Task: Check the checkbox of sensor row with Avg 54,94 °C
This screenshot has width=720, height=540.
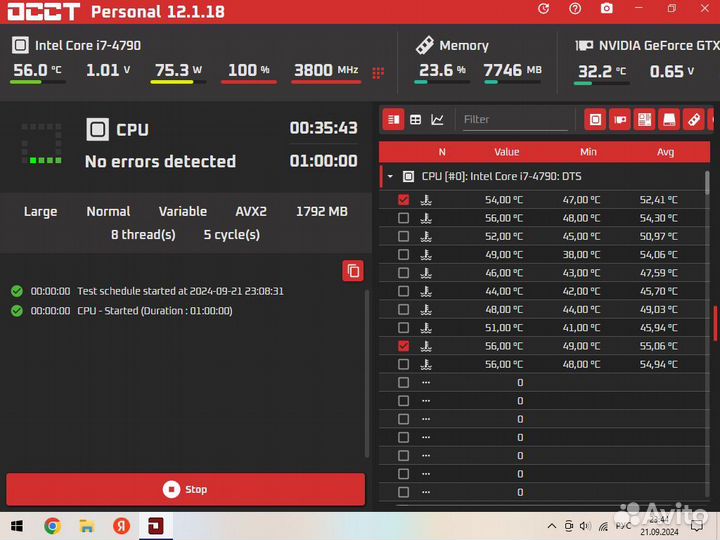Action: pos(404,365)
